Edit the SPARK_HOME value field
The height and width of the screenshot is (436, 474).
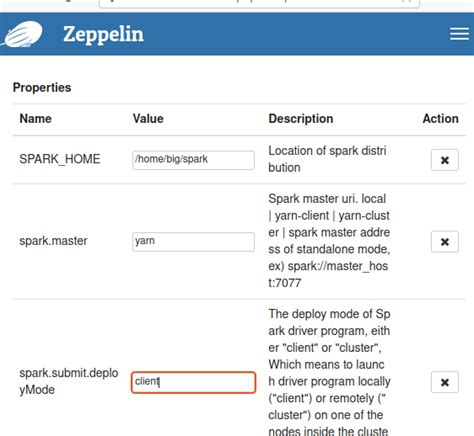(x=193, y=160)
